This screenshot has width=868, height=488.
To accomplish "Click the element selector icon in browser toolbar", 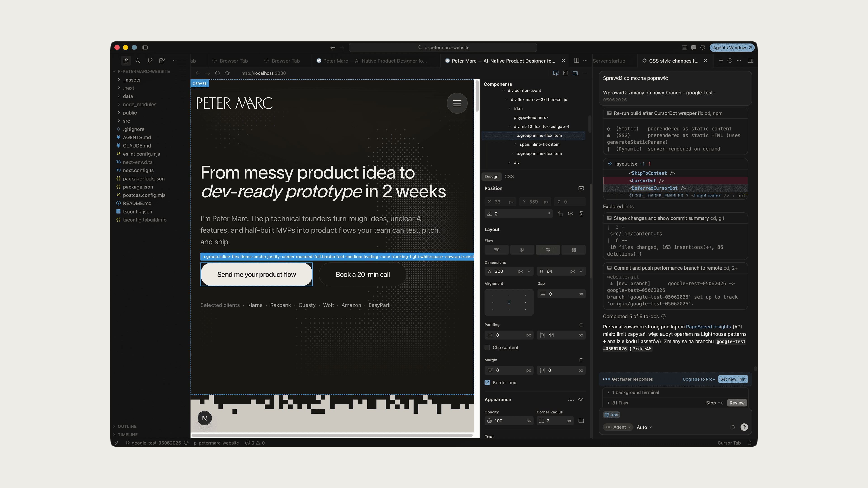I will (556, 73).
